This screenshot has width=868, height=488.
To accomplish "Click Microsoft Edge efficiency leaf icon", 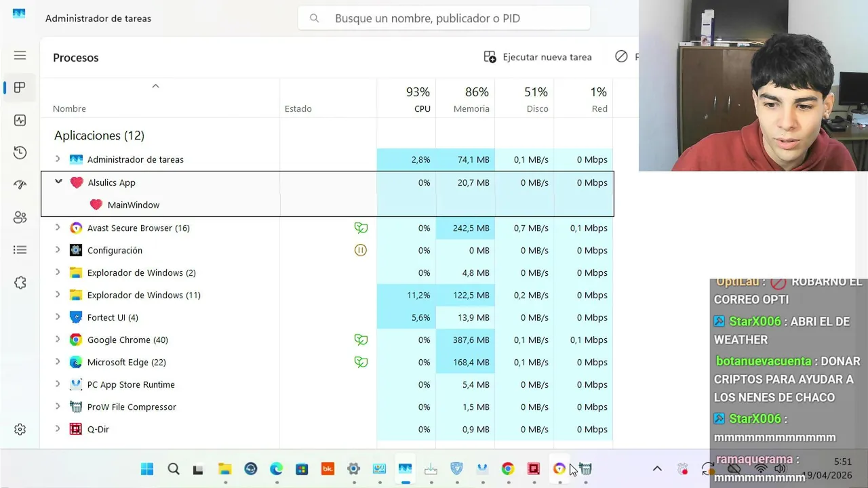I will tap(361, 362).
